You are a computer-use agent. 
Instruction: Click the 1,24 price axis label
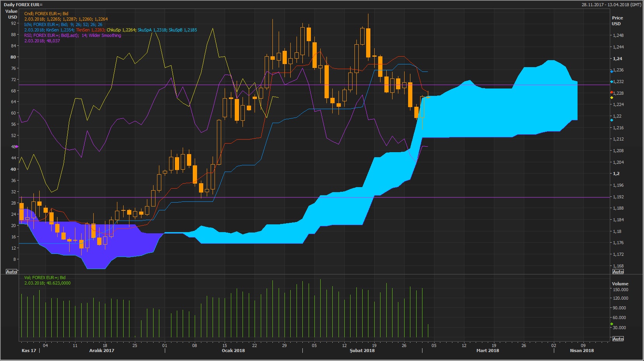tap(617, 59)
